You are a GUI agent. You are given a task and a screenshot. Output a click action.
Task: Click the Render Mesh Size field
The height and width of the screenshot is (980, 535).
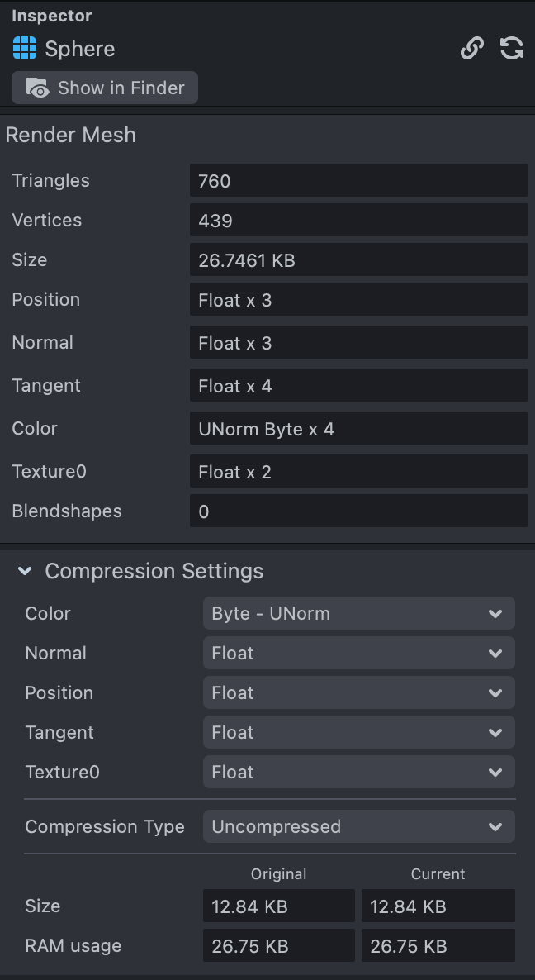(x=358, y=260)
